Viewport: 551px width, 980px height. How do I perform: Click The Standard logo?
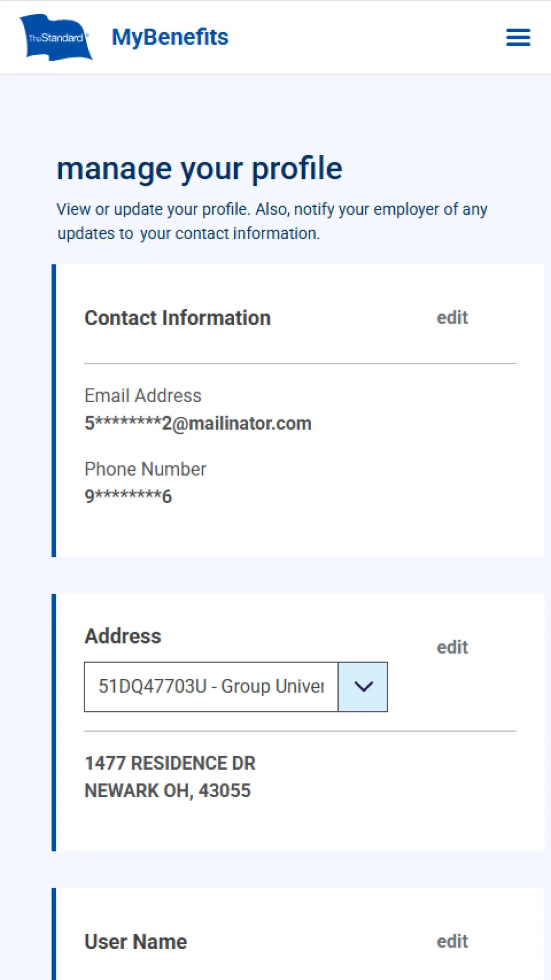click(56, 37)
